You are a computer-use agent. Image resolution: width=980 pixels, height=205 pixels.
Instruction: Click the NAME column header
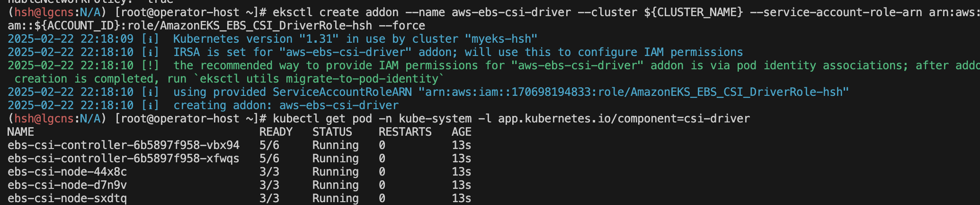pos(21,132)
